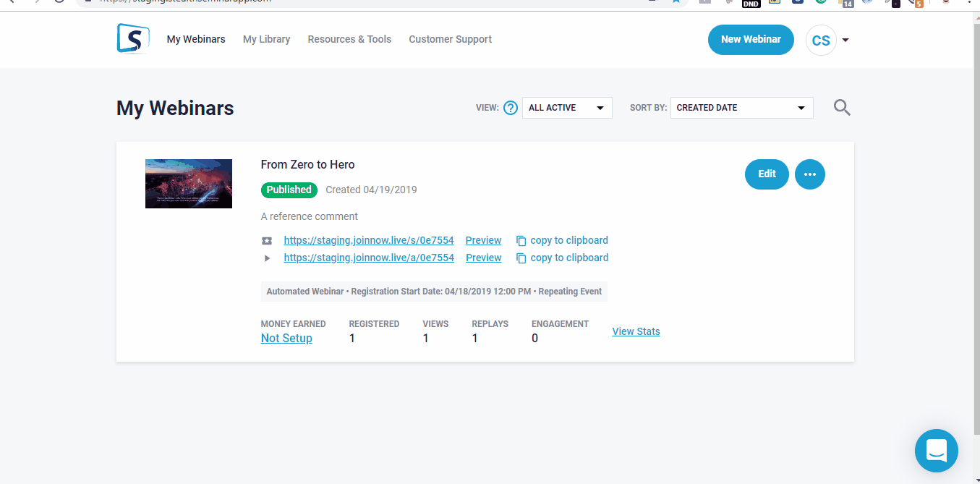This screenshot has height=484, width=980.
Task: Copy the /s/0e7554 link to clipboard
Action: point(562,240)
